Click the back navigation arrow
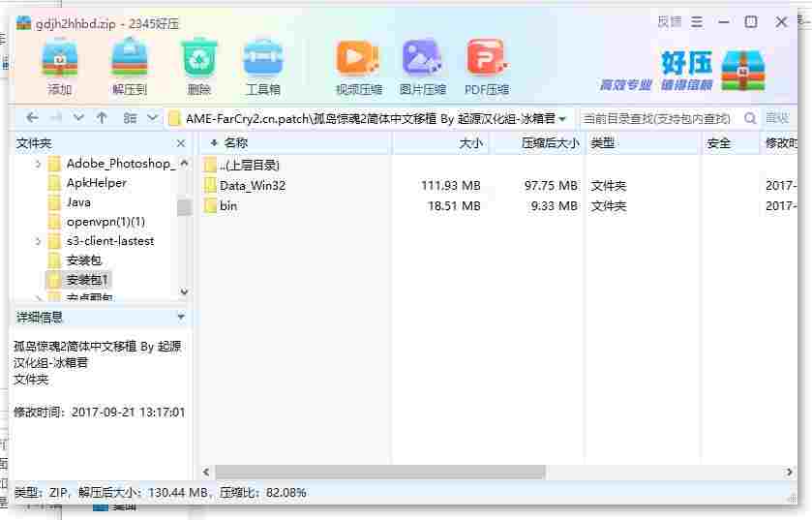This screenshot has width=812, height=520. (32, 118)
